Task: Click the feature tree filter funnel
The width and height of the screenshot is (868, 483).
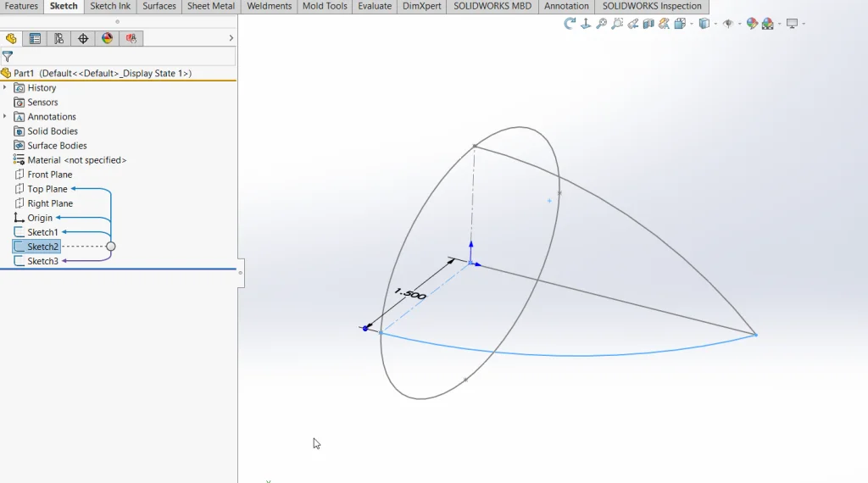Action: [8, 57]
